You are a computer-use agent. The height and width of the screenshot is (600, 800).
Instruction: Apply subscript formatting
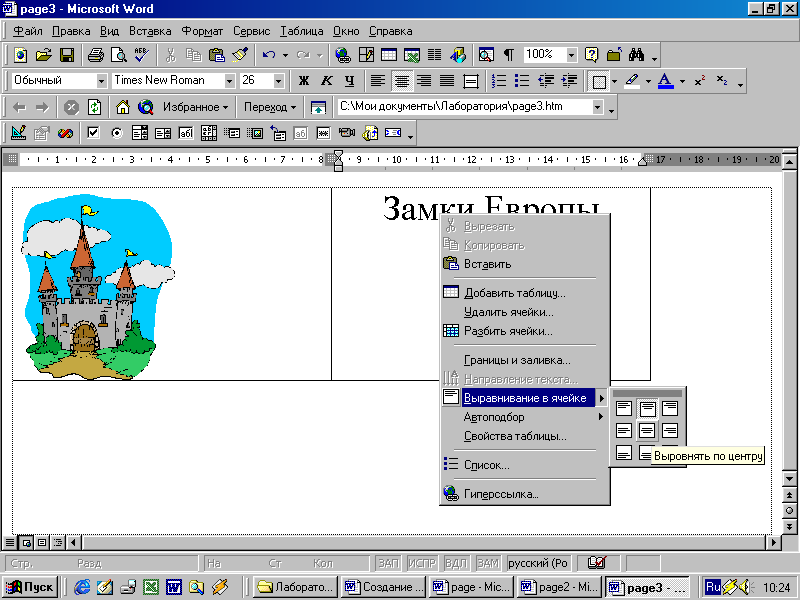tap(722, 81)
